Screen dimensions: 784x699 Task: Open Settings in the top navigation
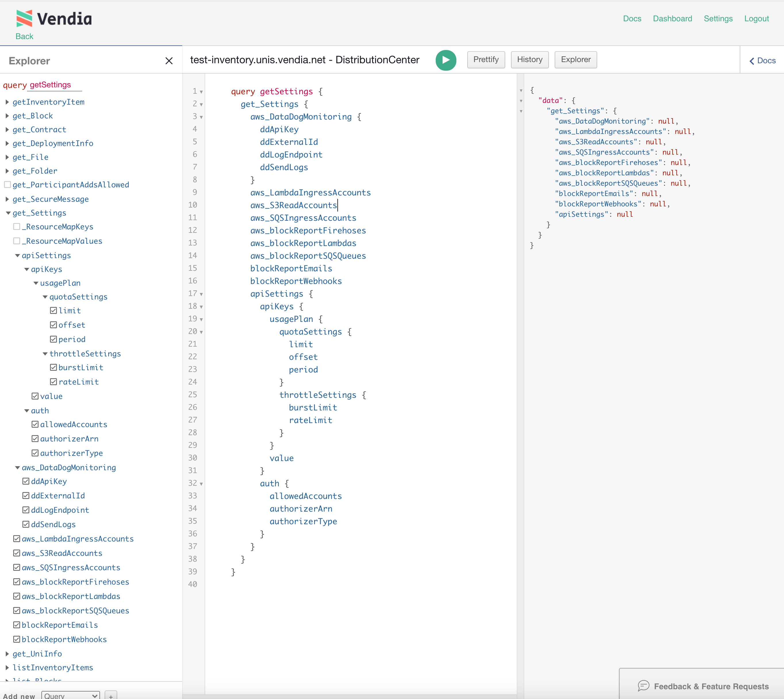718,18
